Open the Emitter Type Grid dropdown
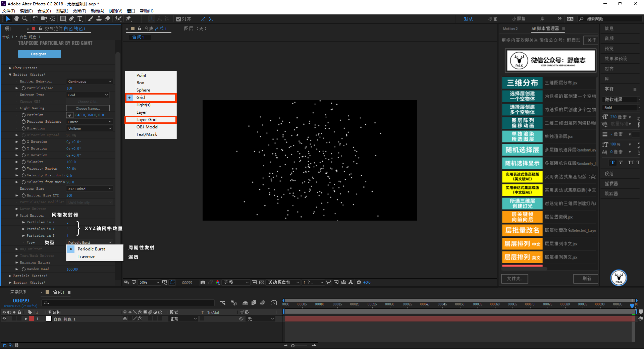The width and height of the screenshot is (644, 349). click(x=88, y=95)
